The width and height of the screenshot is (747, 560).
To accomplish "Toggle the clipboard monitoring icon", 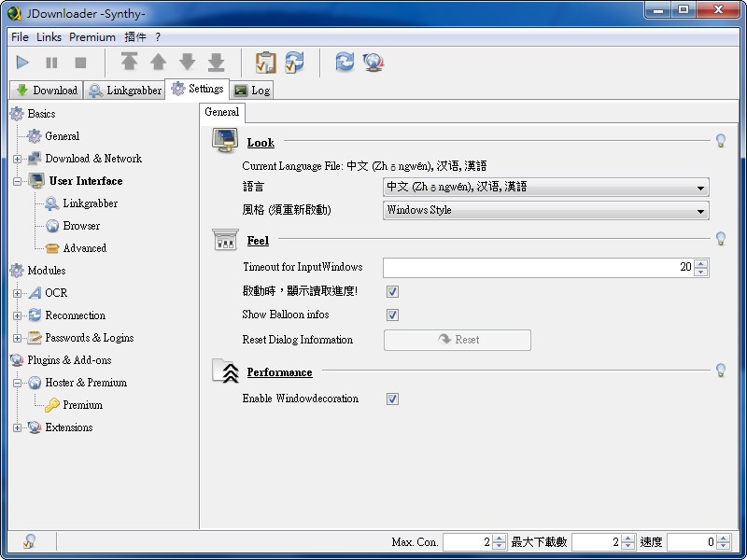I will click(266, 63).
